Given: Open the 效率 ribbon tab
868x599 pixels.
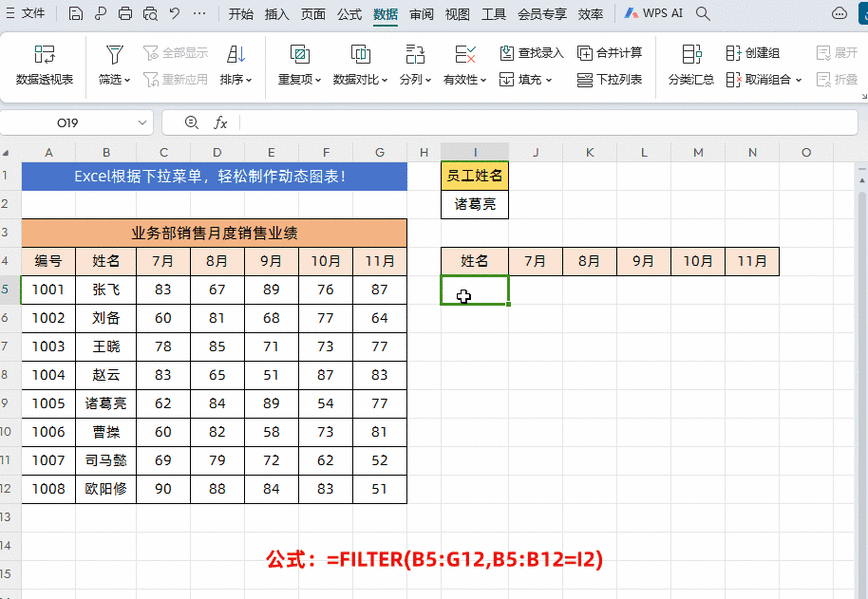Looking at the screenshot, I should (590, 14).
